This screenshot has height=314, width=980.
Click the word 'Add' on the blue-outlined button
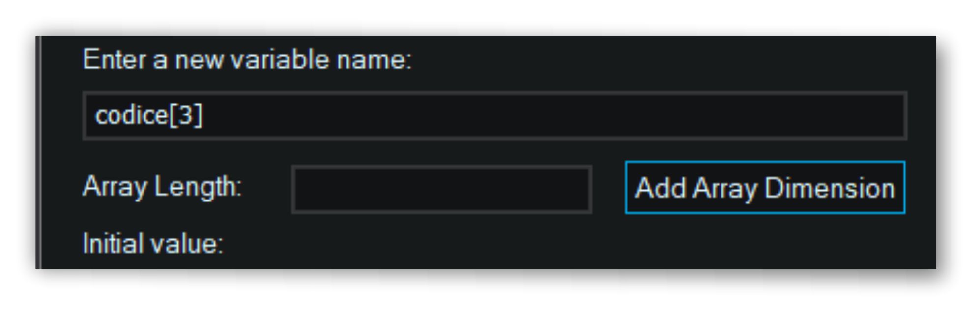[x=660, y=188]
